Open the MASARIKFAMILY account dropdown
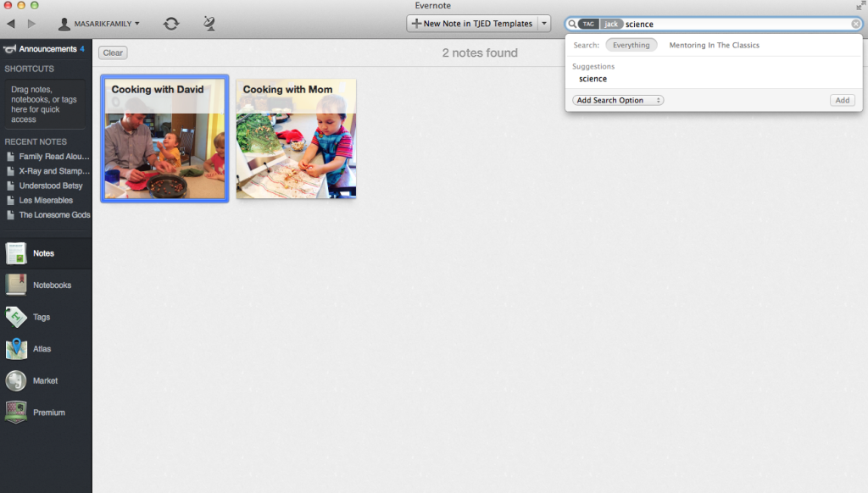Image resolution: width=868 pixels, height=493 pixels. tap(106, 24)
